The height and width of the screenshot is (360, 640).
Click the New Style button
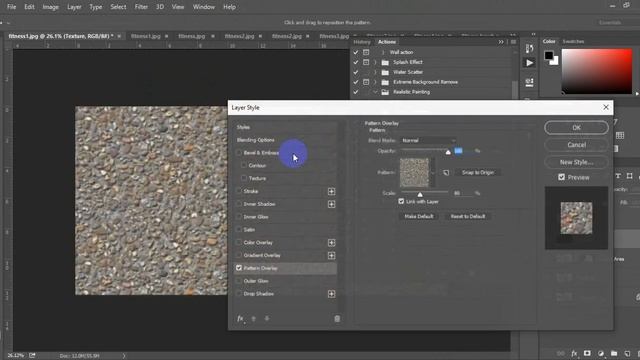click(x=576, y=162)
